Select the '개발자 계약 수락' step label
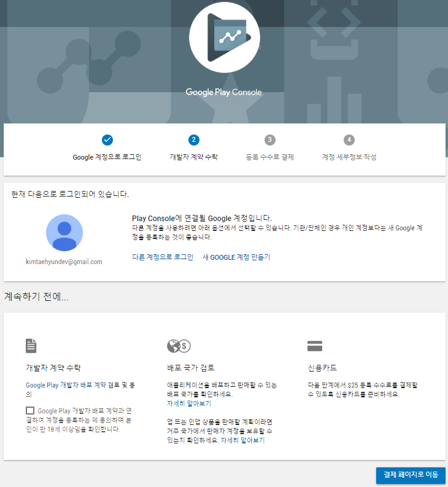The width and height of the screenshot is (448, 487). (194, 157)
